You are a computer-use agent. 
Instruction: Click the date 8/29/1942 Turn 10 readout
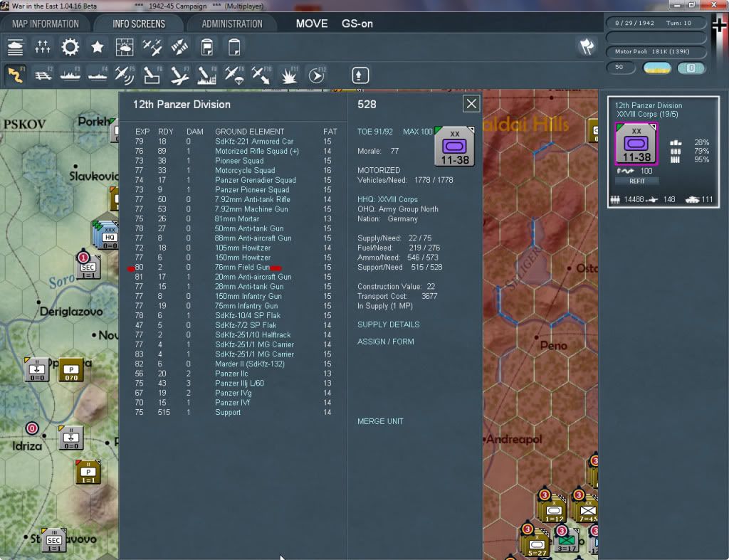pyautogui.click(x=656, y=23)
